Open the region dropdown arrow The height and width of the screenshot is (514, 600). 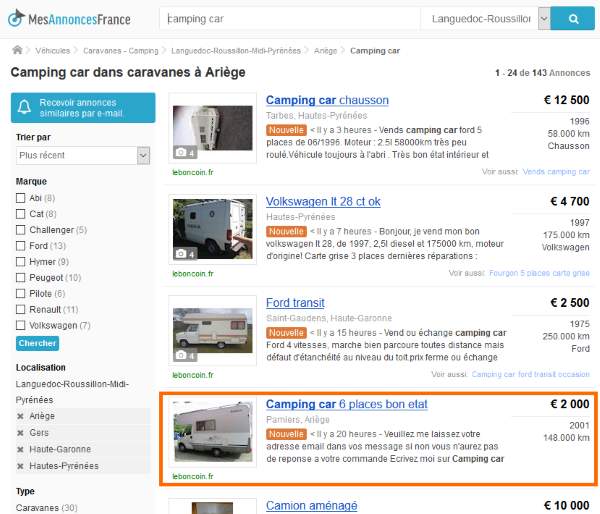point(544,18)
